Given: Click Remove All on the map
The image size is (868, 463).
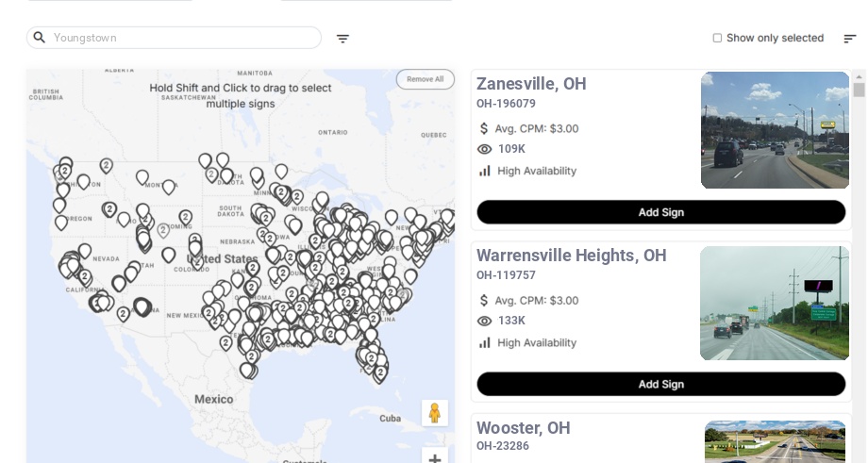Looking at the screenshot, I should [x=426, y=79].
